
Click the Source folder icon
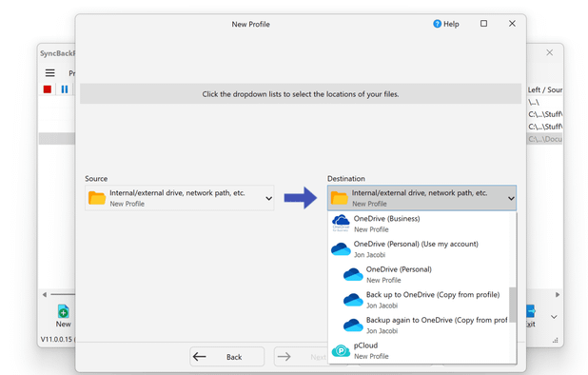coord(97,198)
